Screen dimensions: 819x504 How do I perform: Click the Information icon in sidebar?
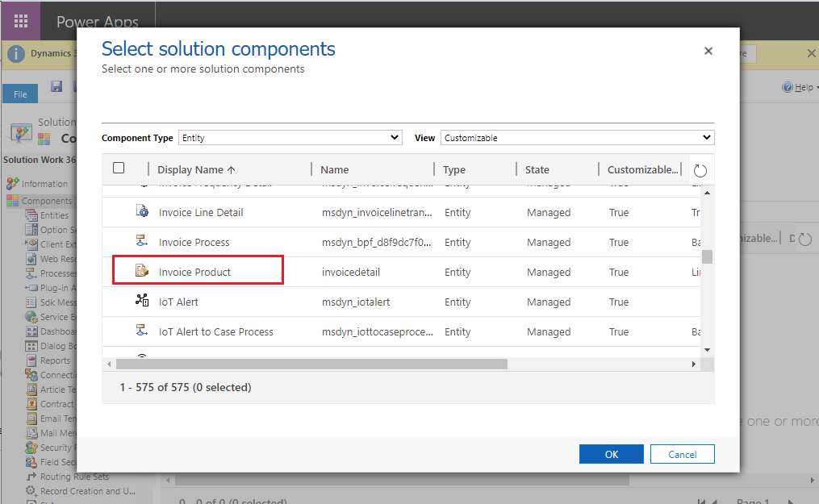click(13, 184)
